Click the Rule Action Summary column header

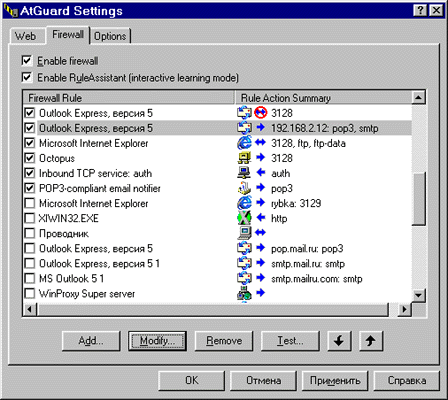[x=323, y=98]
